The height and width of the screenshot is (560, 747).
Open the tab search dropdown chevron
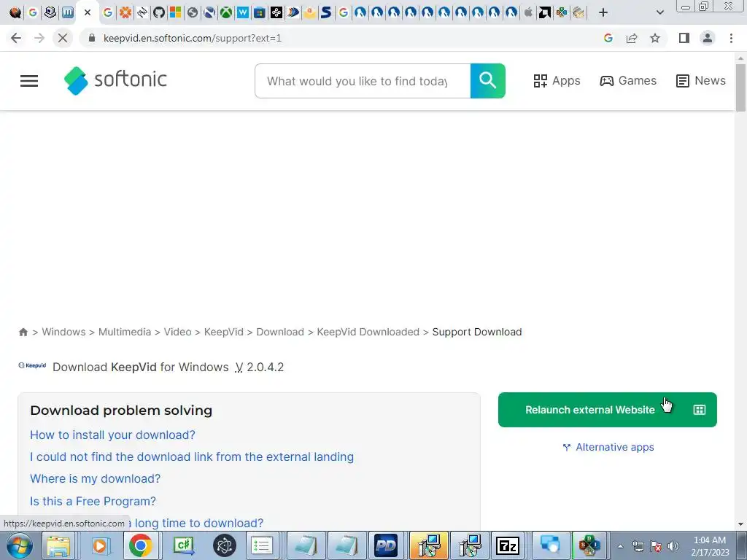click(x=659, y=12)
